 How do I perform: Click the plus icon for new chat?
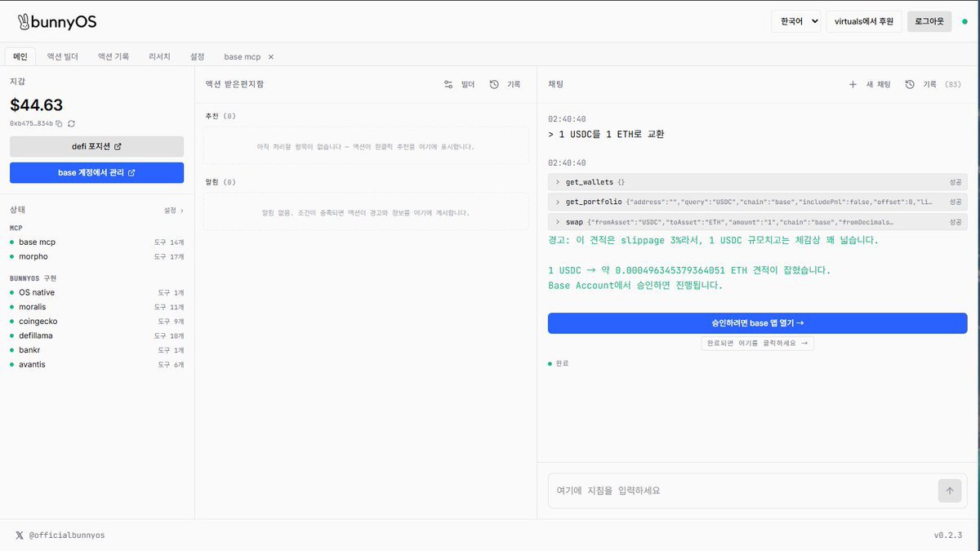tap(853, 84)
